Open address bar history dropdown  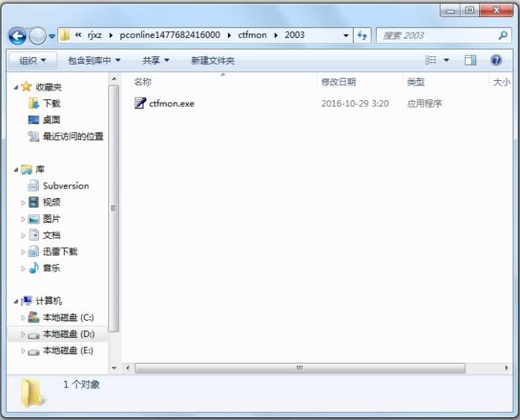[345, 36]
